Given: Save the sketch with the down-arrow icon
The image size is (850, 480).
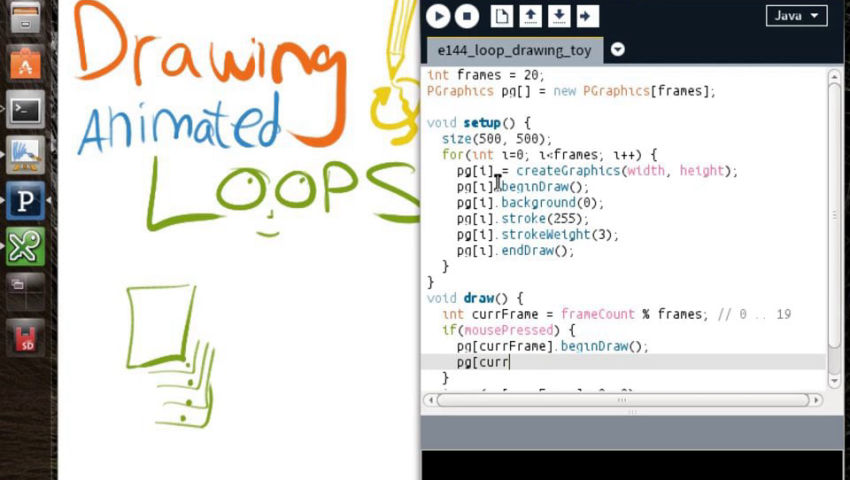Looking at the screenshot, I should click(559, 16).
